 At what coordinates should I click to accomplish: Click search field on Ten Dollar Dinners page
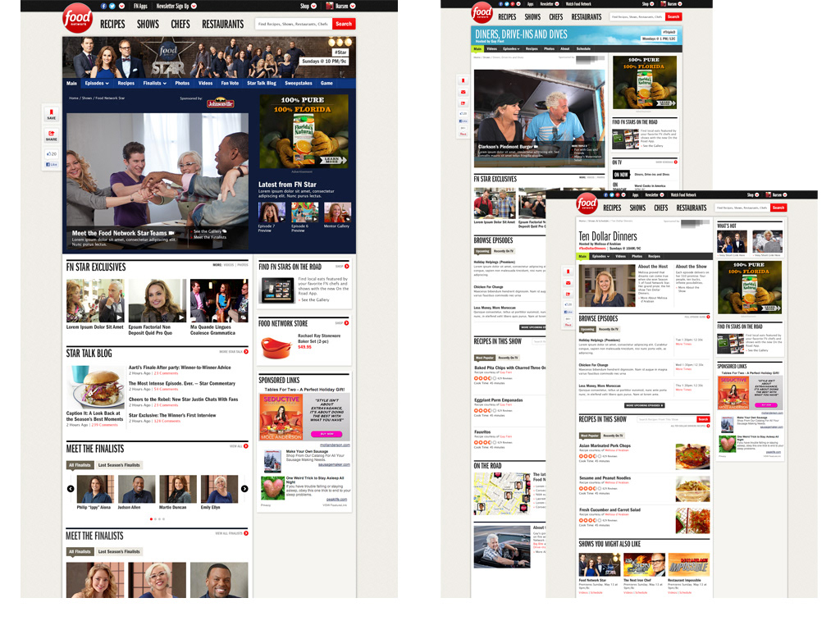tap(742, 208)
